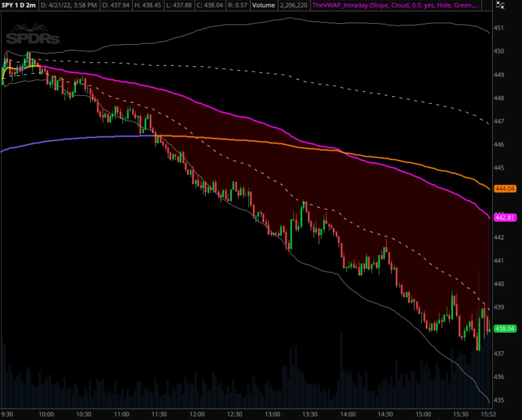Click the 15:00 time axis label
Viewport: 522px width, 420px height.
(x=423, y=414)
